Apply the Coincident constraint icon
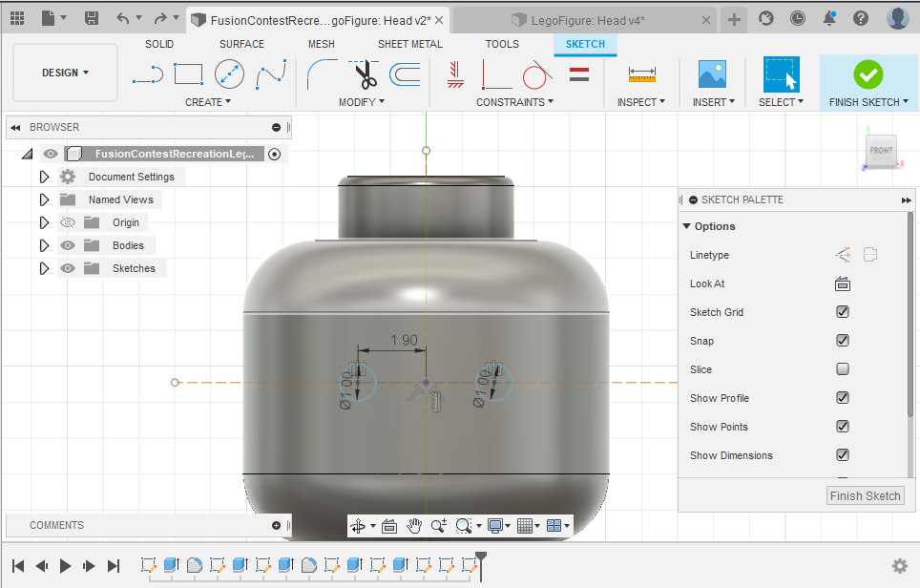920x588 pixels. [x=455, y=74]
